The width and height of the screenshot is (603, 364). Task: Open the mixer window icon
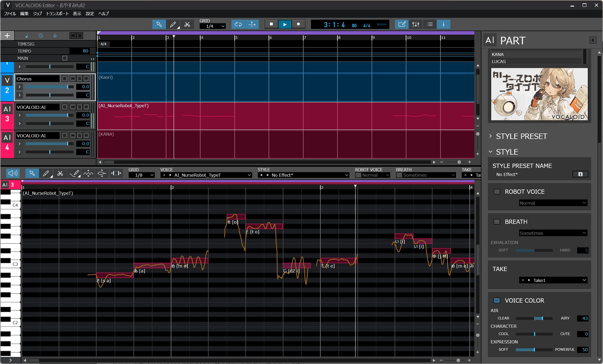click(x=416, y=24)
